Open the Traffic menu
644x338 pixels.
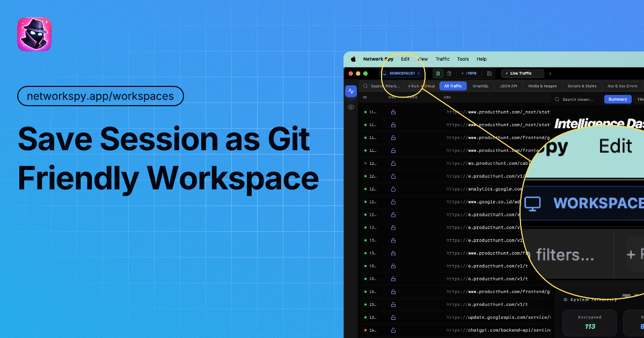click(443, 59)
